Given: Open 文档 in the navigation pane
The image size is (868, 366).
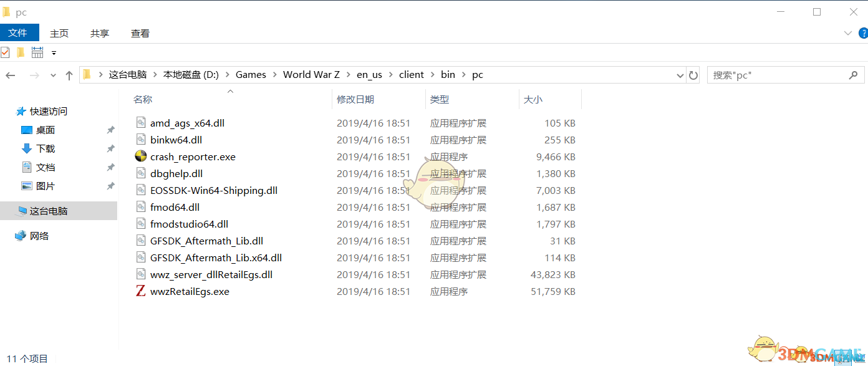Looking at the screenshot, I should [x=46, y=168].
